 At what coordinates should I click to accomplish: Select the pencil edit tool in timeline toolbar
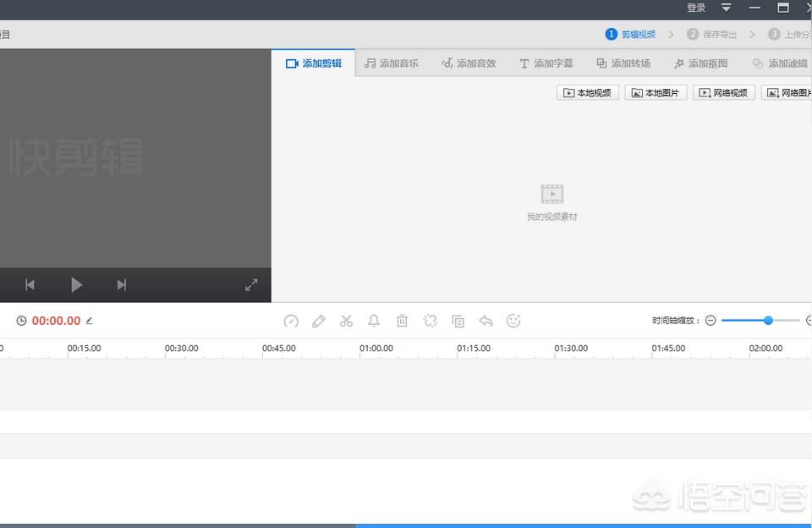point(319,322)
